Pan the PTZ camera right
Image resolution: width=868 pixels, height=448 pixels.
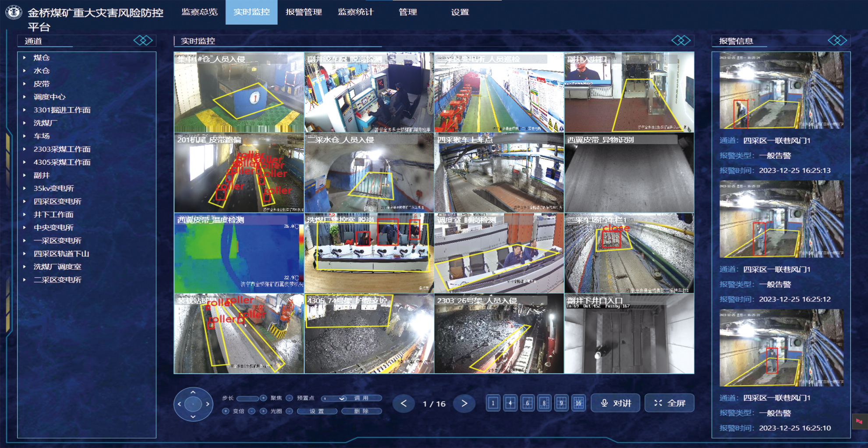click(208, 404)
